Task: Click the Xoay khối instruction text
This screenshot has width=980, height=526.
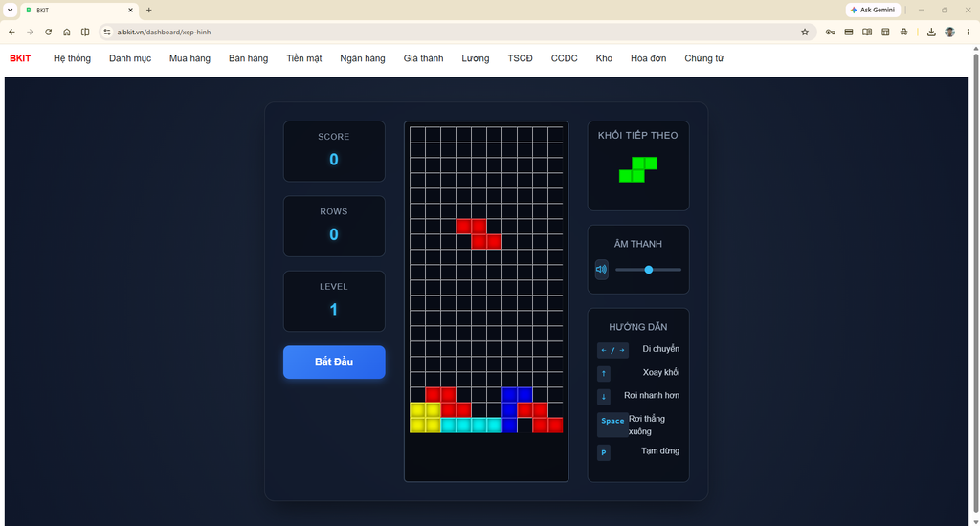Action: click(661, 372)
